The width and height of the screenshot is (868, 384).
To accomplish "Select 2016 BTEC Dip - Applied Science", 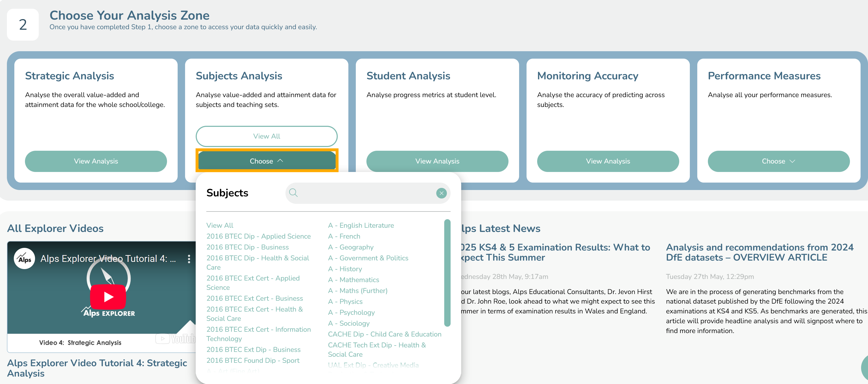I will (x=258, y=236).
